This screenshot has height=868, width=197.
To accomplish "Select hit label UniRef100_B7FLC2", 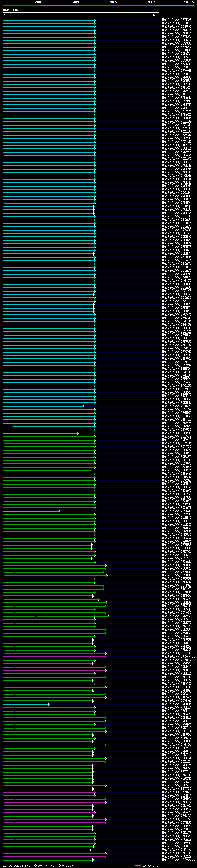I will pyautogui.click(x=177, y=802).
